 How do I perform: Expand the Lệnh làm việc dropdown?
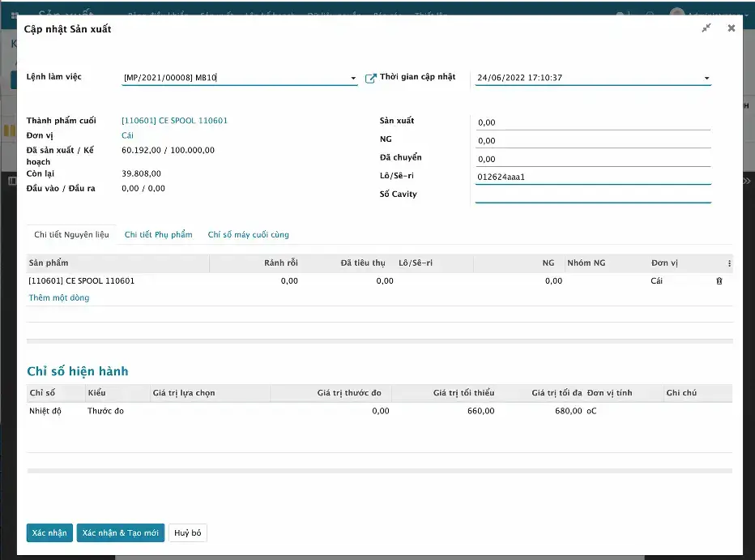(353, 79)
